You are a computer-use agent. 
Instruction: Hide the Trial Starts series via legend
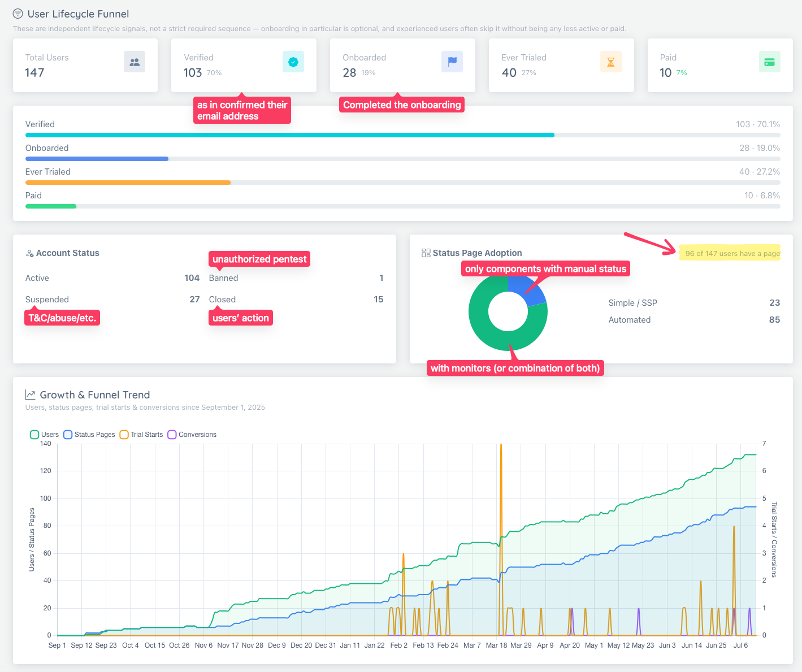click(141, 435)
